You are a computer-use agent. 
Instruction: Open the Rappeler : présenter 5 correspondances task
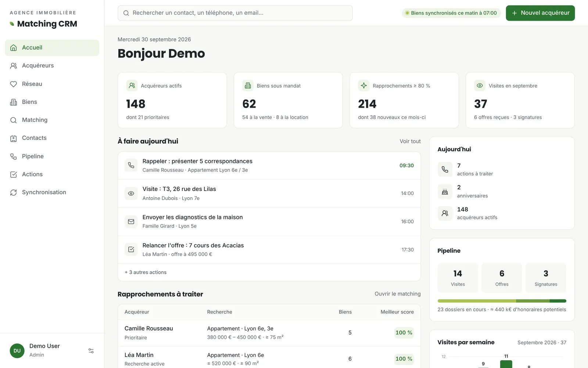coord(269,165)
